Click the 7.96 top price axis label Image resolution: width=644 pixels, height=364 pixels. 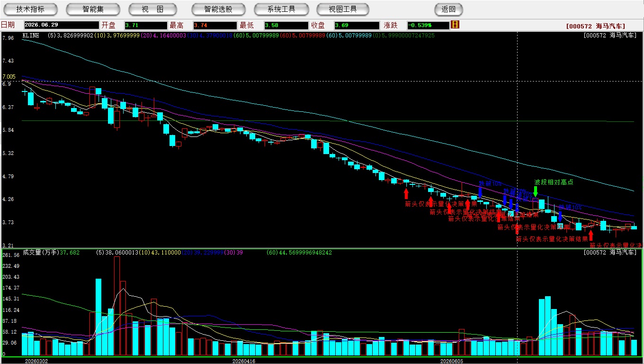[x=8, y=38]
